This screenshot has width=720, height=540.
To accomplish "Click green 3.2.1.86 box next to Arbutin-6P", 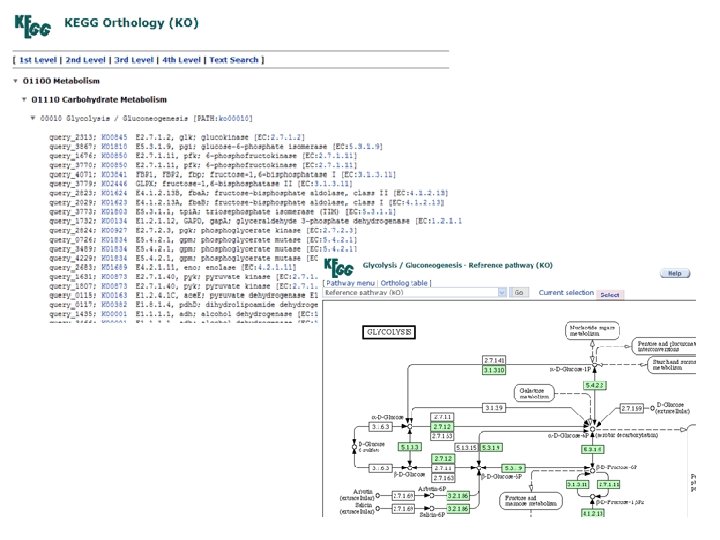I will click(458, 495).
